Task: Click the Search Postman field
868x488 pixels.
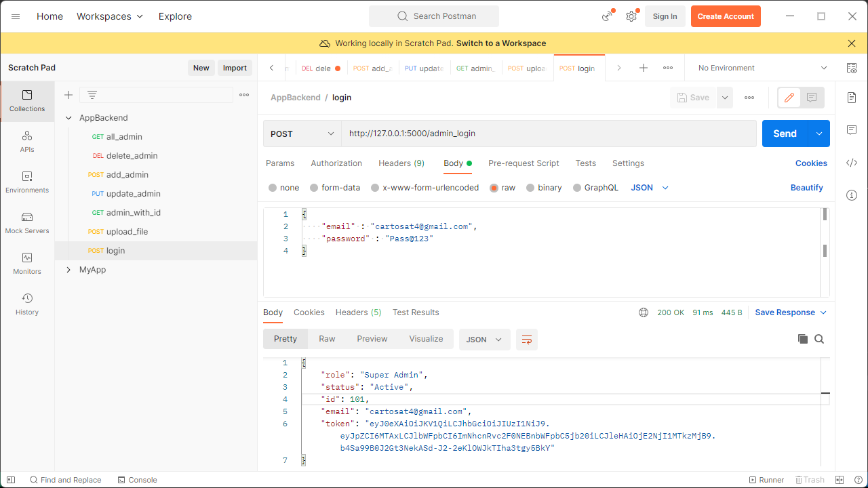Action: [x=434, y=16]
